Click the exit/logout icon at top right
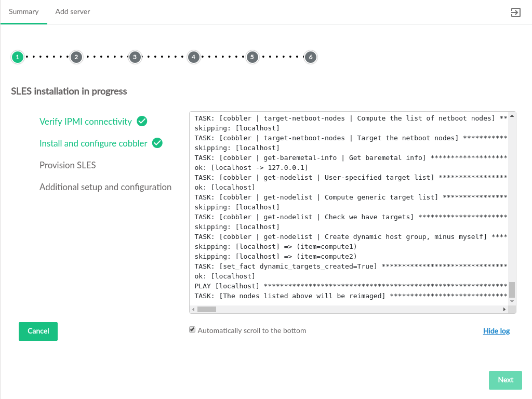This screenshot has height=399, width=532. tap(515, 12)
